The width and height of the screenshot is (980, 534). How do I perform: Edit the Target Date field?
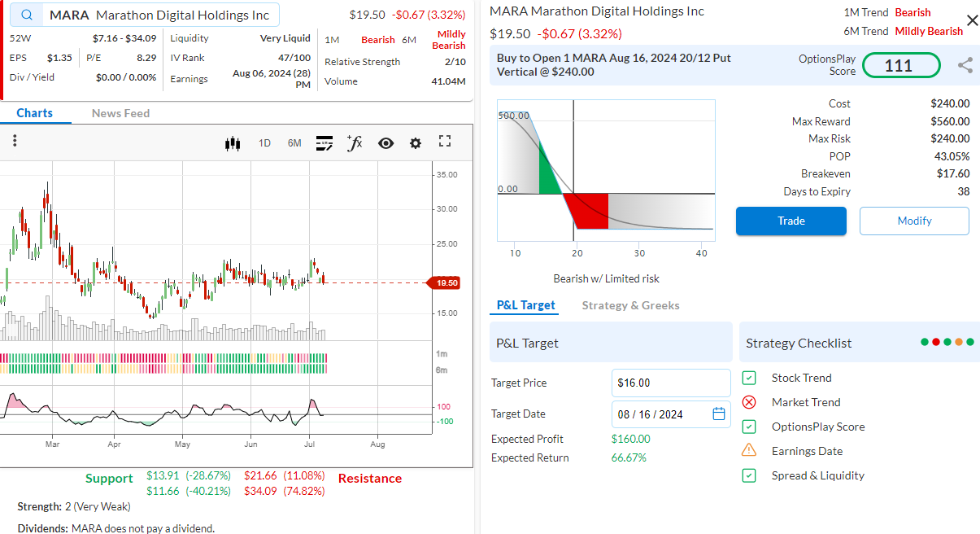click(x=671, y=414)
